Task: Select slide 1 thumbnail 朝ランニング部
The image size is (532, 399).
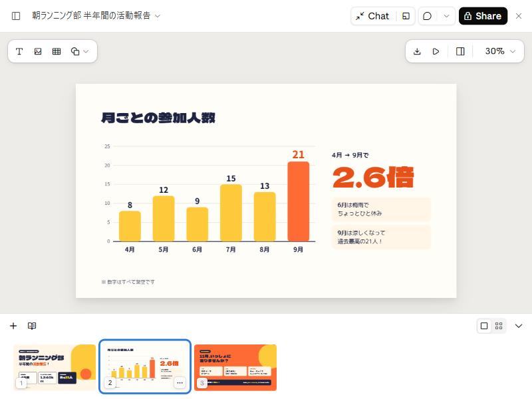Action: point(55,368)
